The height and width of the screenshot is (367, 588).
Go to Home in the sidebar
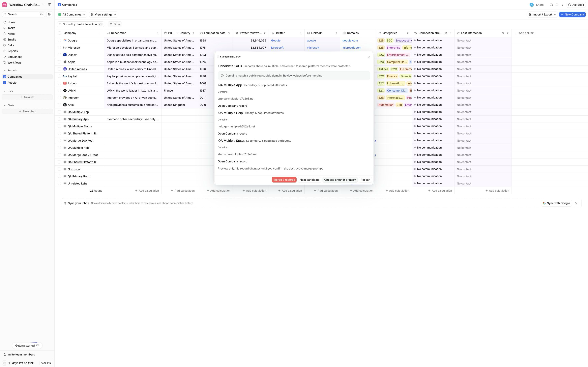click(x=27, y=22)
